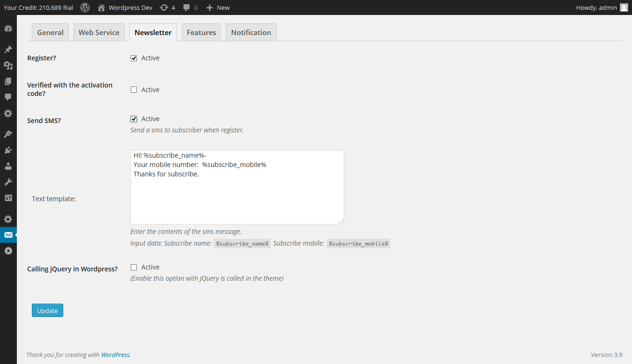
Task: Enable verification with activation code checkbox
Action: [x=134, y=90]
